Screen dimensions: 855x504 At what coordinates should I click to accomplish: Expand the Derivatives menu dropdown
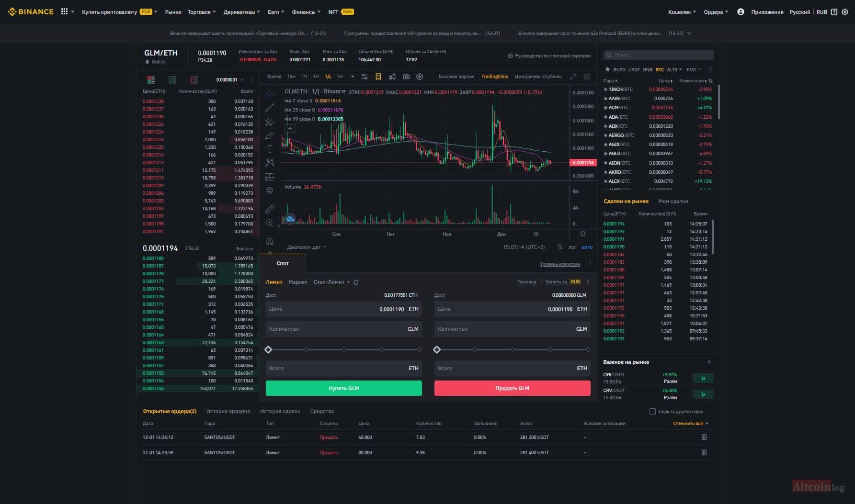(242, 12)
